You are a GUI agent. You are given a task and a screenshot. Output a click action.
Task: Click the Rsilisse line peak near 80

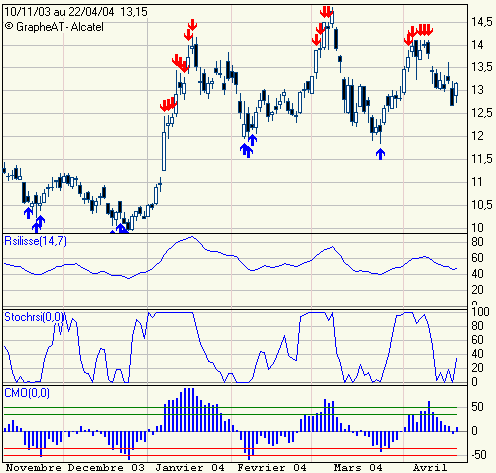(191, 237)
